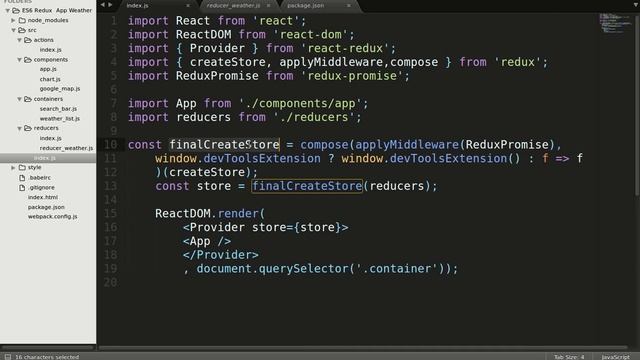Viewport: 640px width, 360px height.
Task: Open index.js under actions folder
Action: tap(51, 50)
